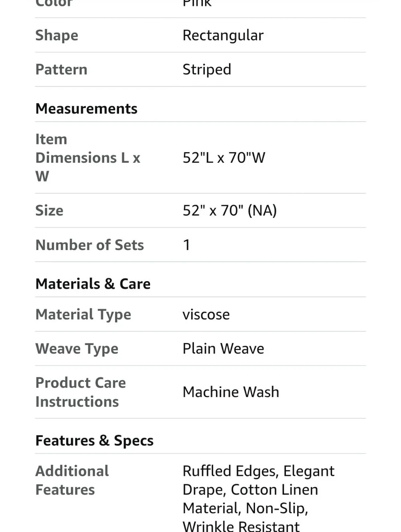Image resolution: width=401 pixels, height=532 pixels.
Task: Select the Rectangular shape value
Action: [x=223, y=35]
